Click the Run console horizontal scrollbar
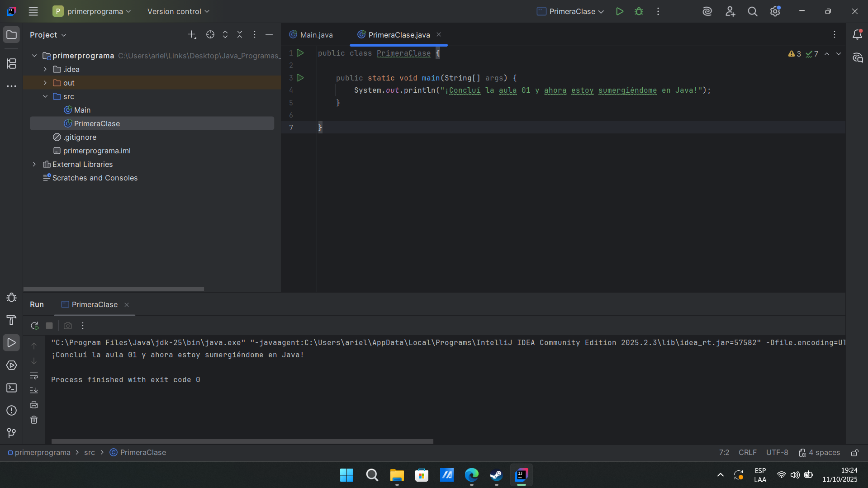Viewport: 868px width, 488px height. (242, 441)
